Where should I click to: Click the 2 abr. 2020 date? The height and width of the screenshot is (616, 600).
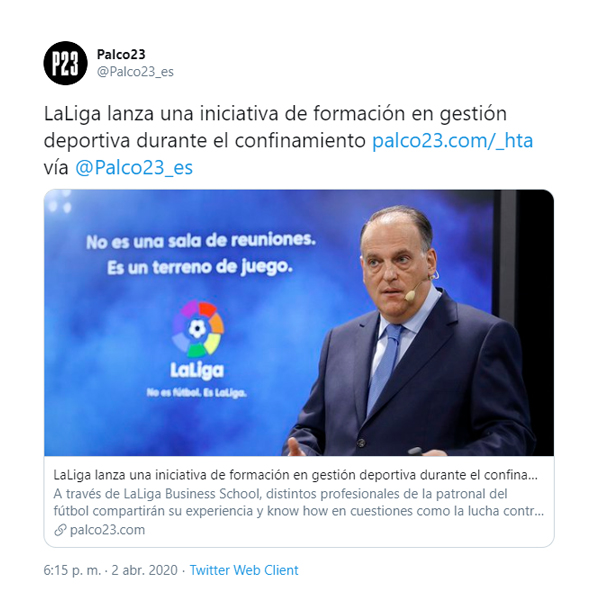tap(144, 570)
